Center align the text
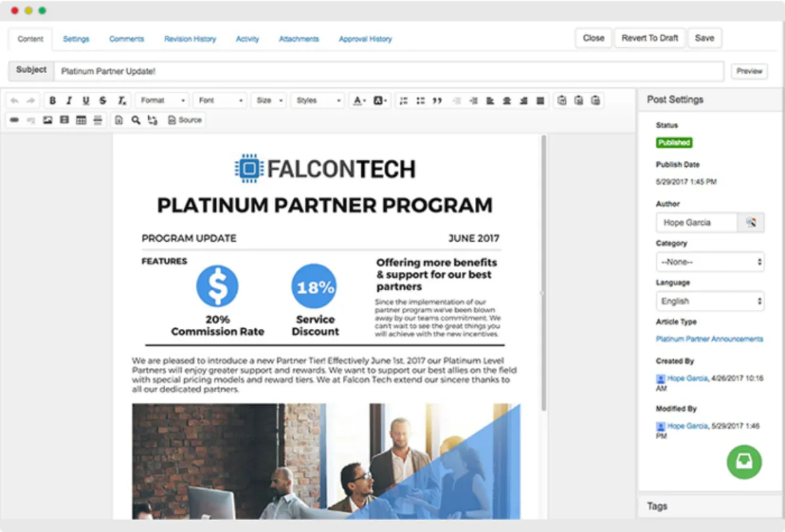 (507, 101)
